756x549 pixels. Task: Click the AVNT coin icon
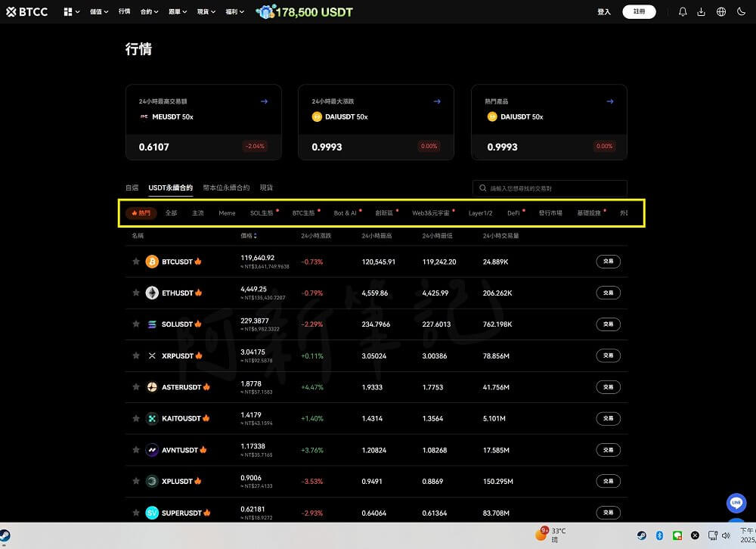pos(152,450)
